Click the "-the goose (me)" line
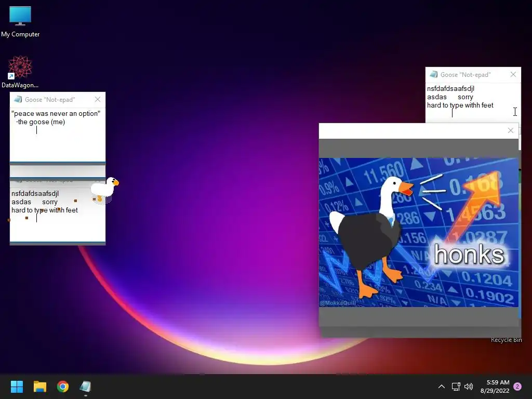Screen dimensions: 532x399 [x=41, y=122]
